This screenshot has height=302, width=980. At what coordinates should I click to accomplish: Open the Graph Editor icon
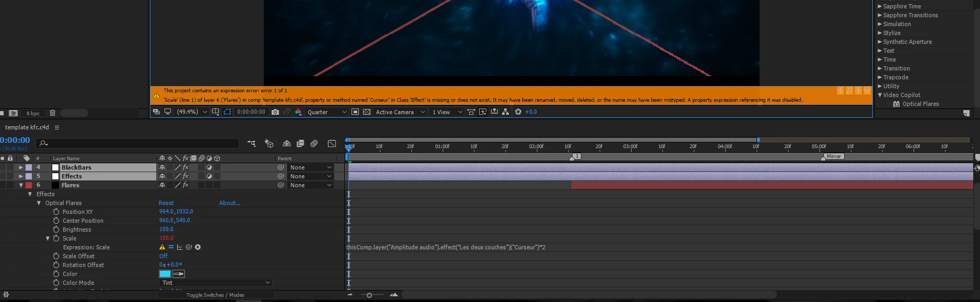[x=332, y=143]
